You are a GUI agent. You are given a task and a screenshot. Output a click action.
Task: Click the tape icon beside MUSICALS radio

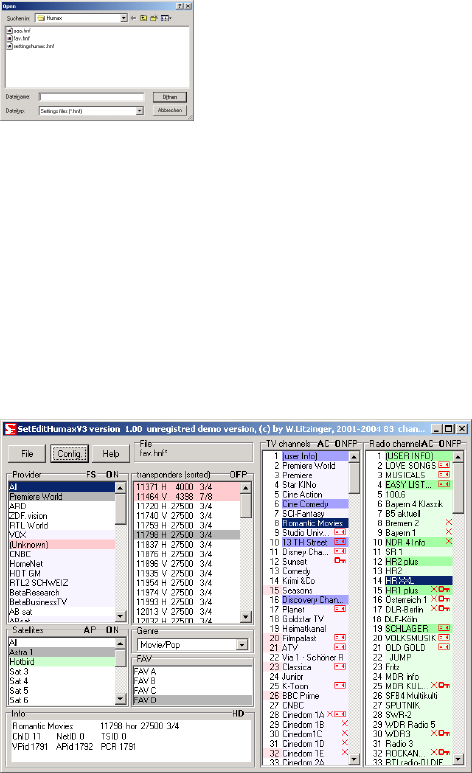(444, 475)
